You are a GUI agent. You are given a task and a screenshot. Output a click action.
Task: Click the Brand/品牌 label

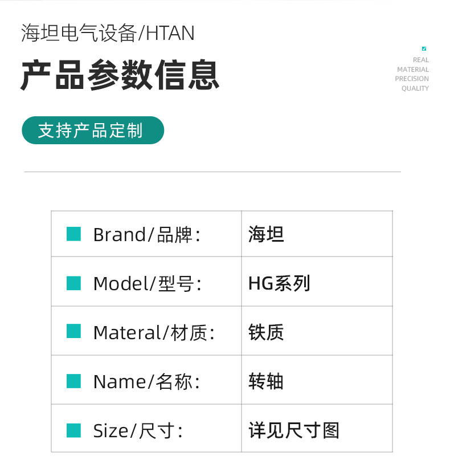point(146,234)
